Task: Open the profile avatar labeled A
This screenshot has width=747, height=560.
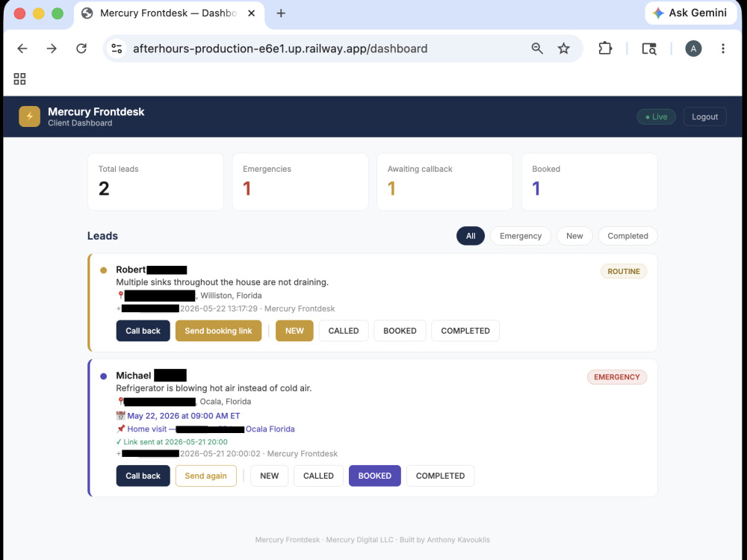Action: tap(693, 49)
